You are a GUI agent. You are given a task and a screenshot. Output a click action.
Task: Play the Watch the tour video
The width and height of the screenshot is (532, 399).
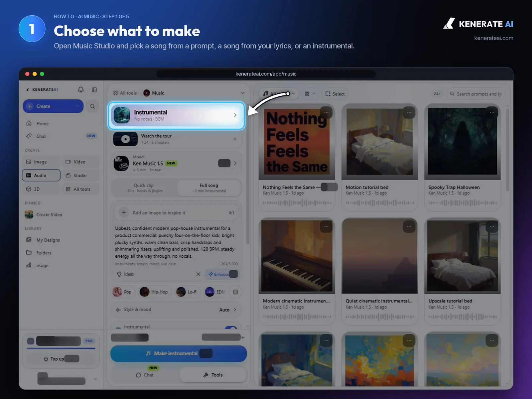(x=125, y=139)
